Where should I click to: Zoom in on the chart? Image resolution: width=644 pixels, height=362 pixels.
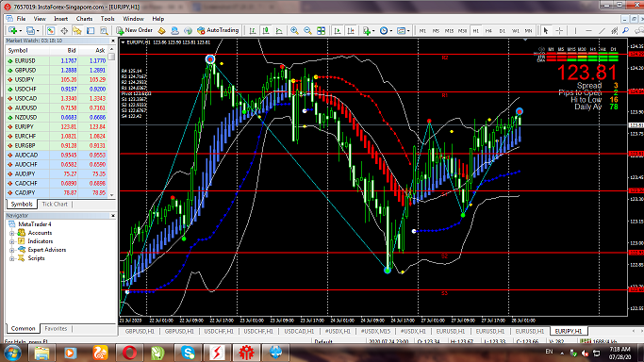coord(294,31)
